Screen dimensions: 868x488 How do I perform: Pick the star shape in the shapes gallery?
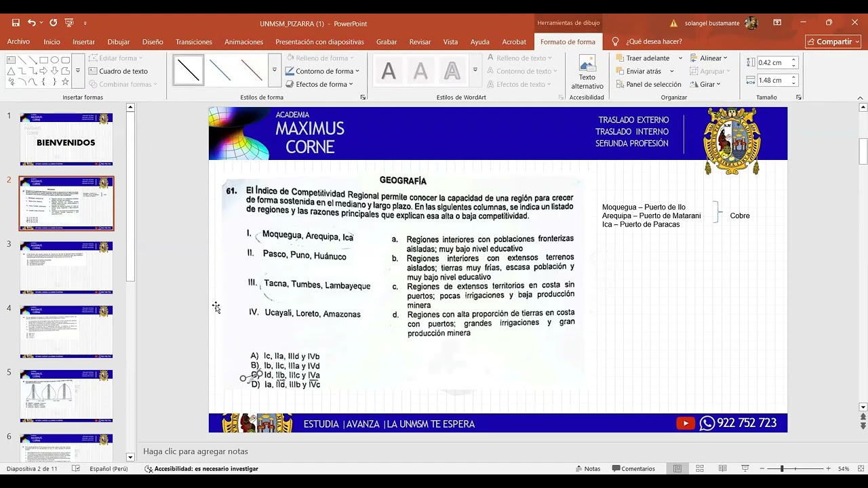click(x=65, y=81)
